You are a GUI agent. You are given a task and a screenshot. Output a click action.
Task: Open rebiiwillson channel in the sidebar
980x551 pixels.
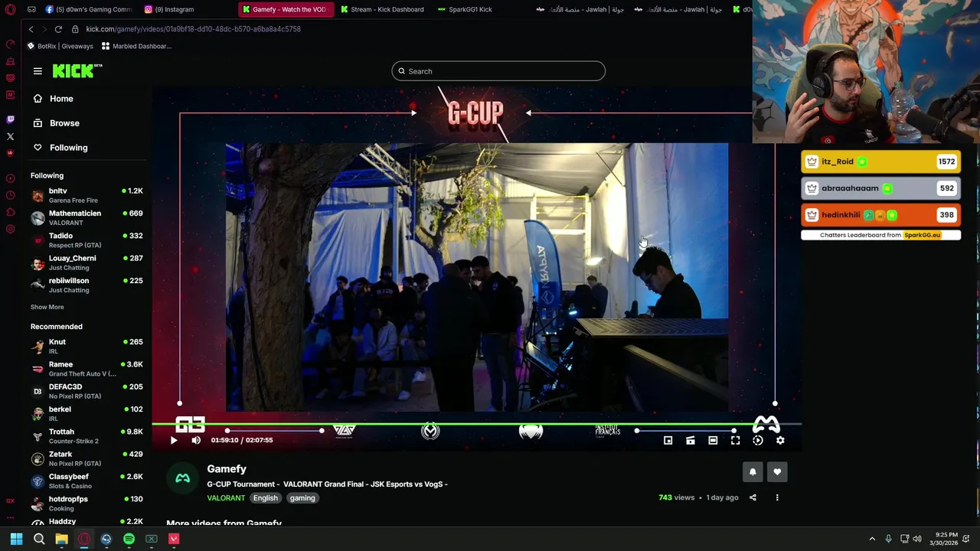click(87, 285)
